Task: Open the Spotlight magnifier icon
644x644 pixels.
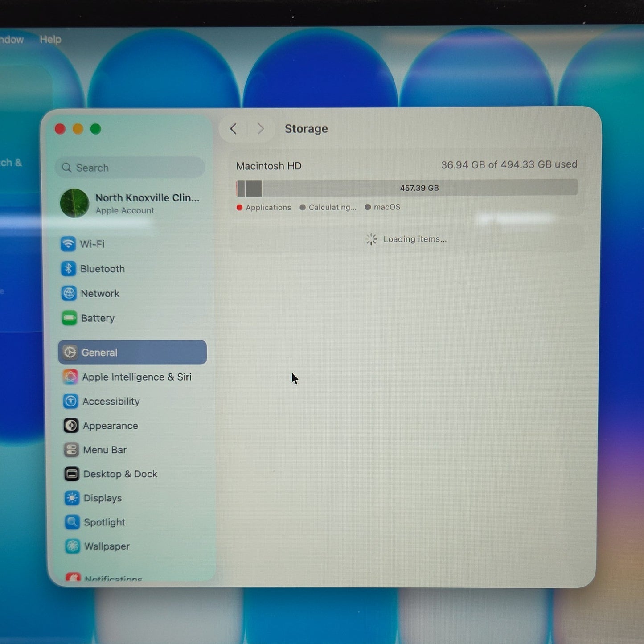Action: [72, 522]
